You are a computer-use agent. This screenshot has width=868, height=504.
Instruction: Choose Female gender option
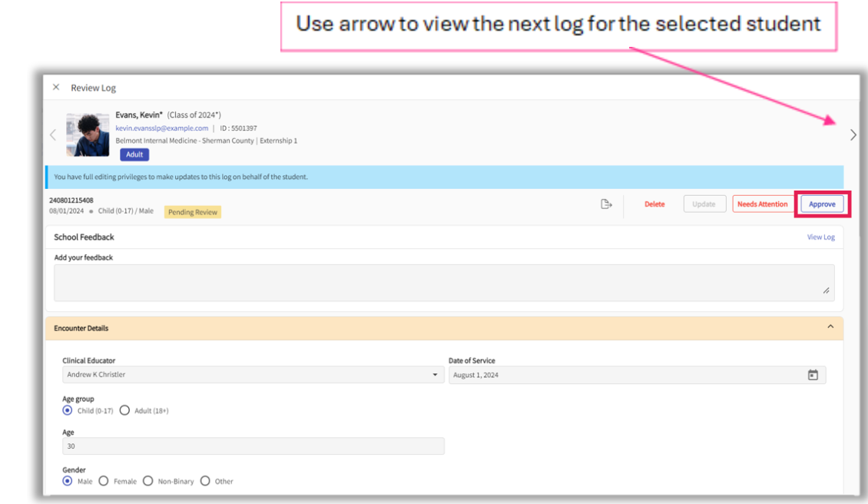[104, 481]
